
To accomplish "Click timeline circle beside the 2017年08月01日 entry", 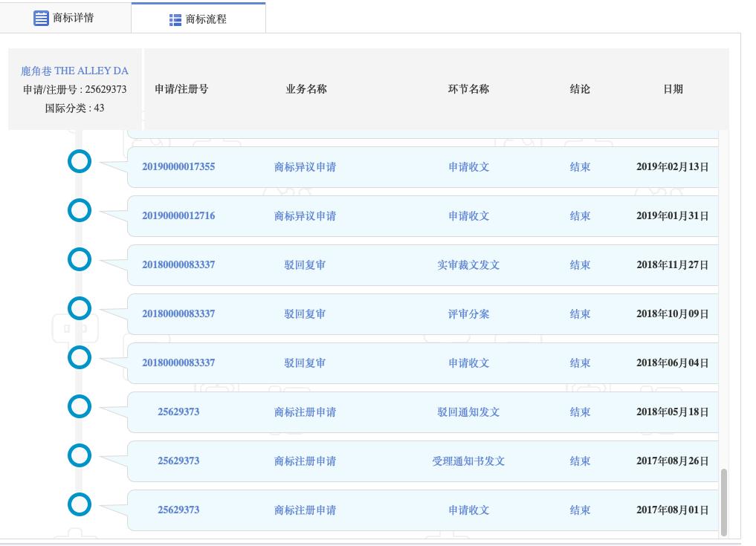I will [x=80, y=504].
